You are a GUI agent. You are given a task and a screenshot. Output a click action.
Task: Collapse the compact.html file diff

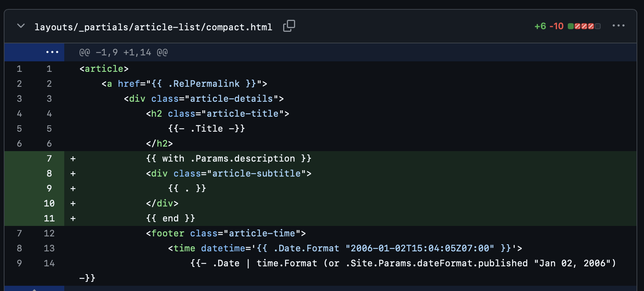pos(21,26)
